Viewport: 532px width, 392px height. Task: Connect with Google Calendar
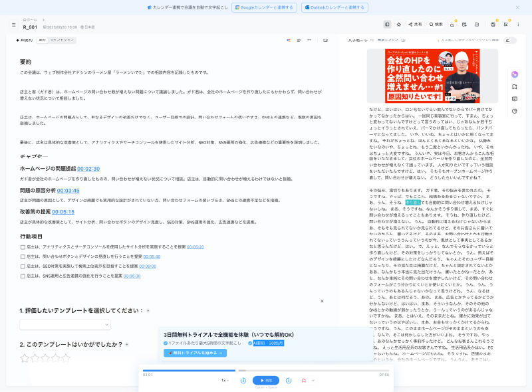(264, 7)
